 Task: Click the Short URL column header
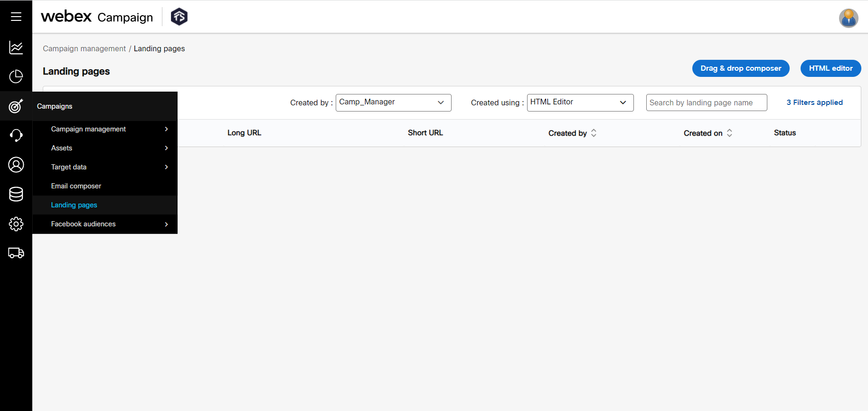[425, 133]
